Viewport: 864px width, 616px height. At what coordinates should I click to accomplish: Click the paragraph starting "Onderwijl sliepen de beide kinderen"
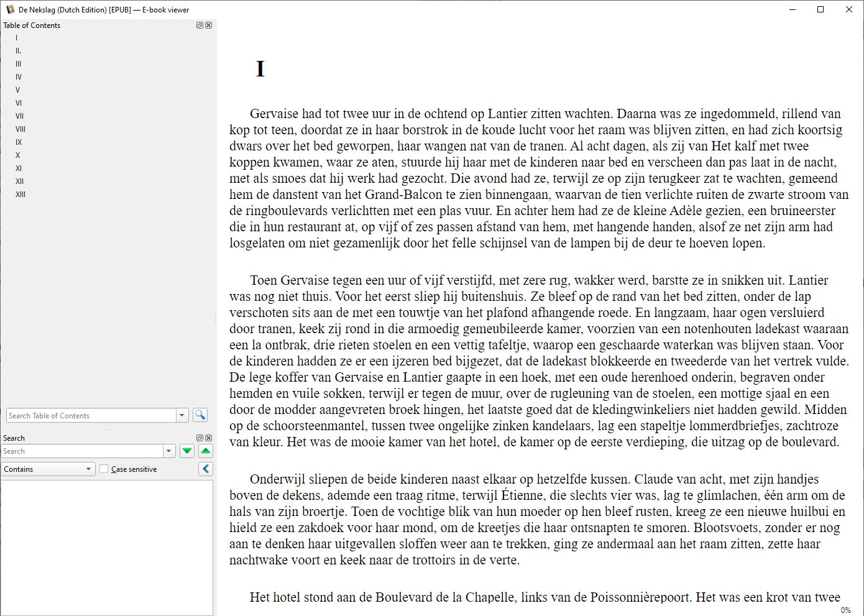(539, 520)
